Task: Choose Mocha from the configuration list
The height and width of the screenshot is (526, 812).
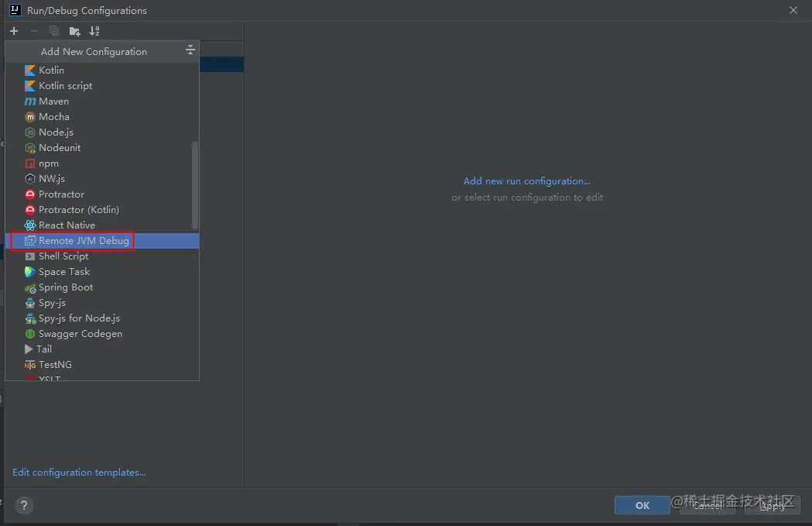Action: pos(102,117)
